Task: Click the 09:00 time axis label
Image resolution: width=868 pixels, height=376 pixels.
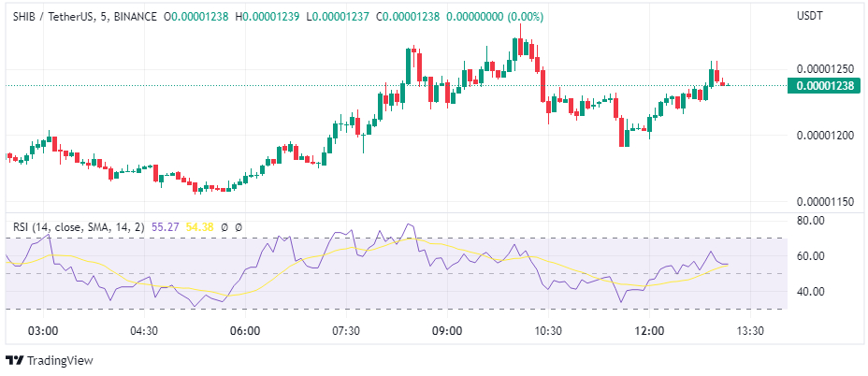Action: tap(447, 331)
